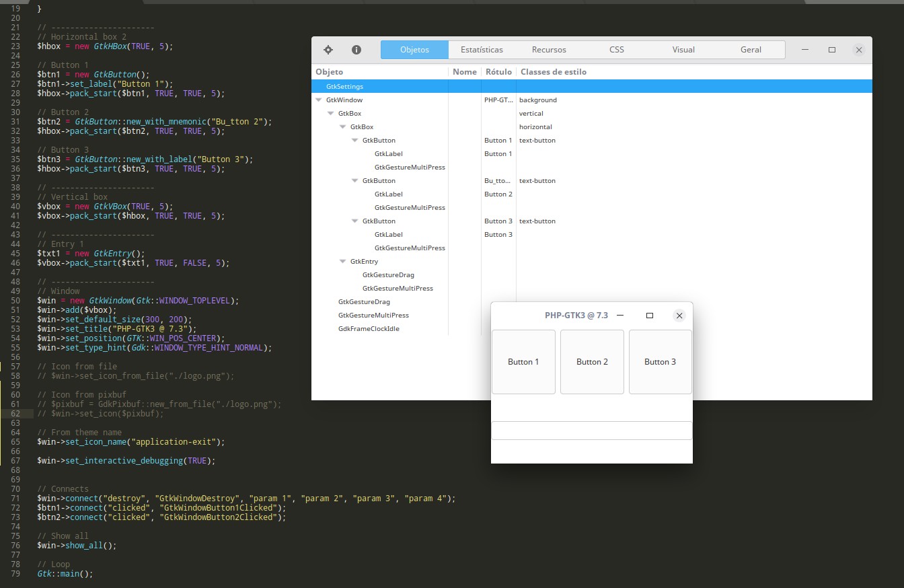Click the text entry field below the buttons
904x588 pixels.
point(591,431)
